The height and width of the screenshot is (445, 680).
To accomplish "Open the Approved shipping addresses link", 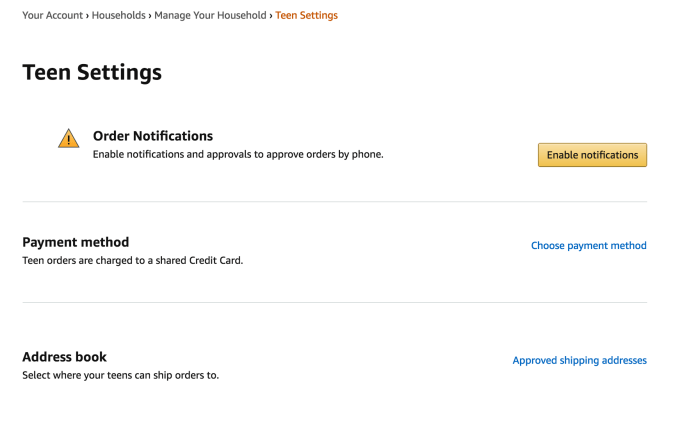I will tap(579, 360).
